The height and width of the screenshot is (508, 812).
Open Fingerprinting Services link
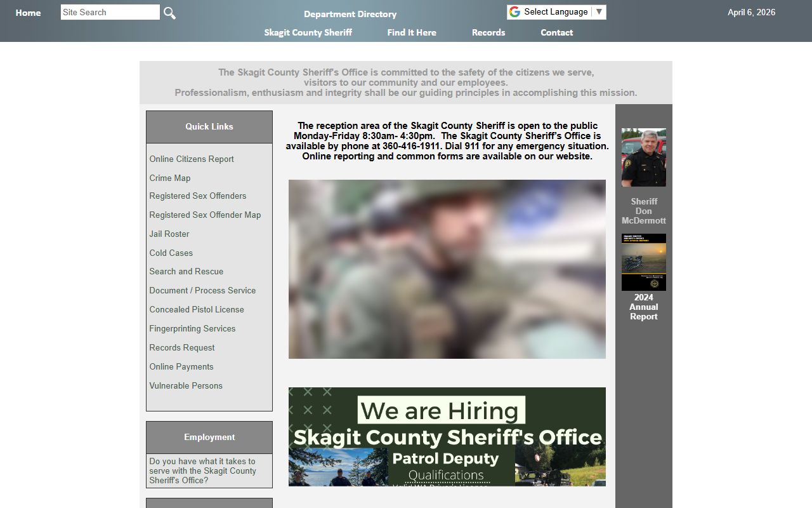pyautogui.click(x=192, y=328)
